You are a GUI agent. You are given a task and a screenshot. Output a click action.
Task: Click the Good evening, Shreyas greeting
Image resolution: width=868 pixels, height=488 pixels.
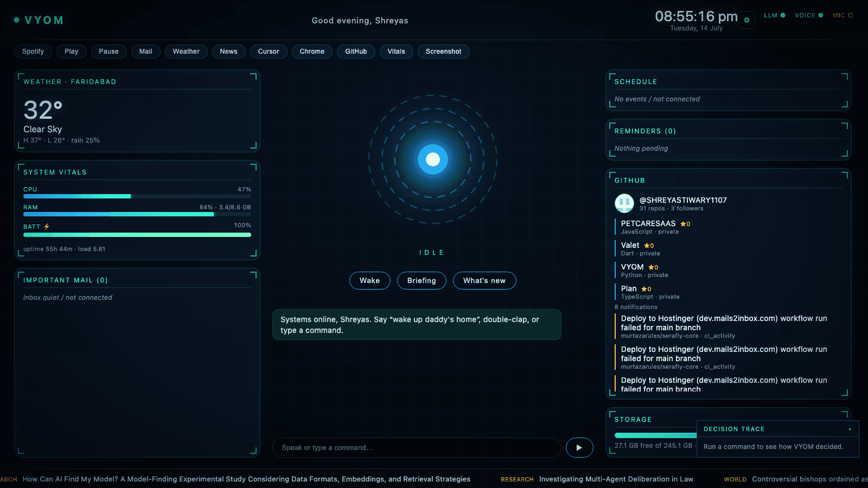click(360, 21)
